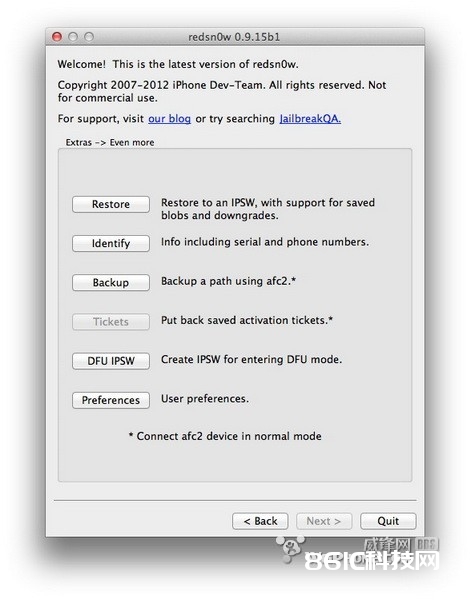Click the 'Connect afc2 device in normal mode' note
Image resolution: width=470 pixels, height=600 pixels.
(225, 436)
